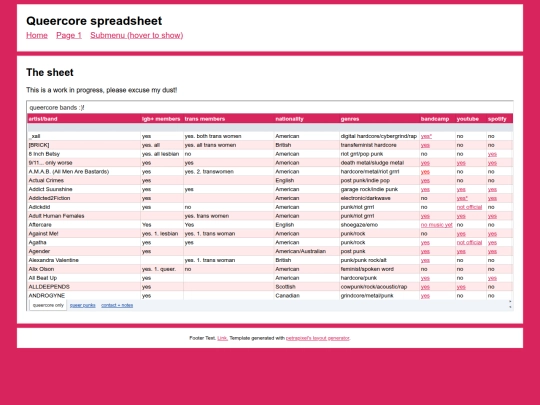The height and width of the screenshot is (405, 540).
Task: Select the cowpunk/rock/acoustic/rap genre cell
Action: (379, 287)
